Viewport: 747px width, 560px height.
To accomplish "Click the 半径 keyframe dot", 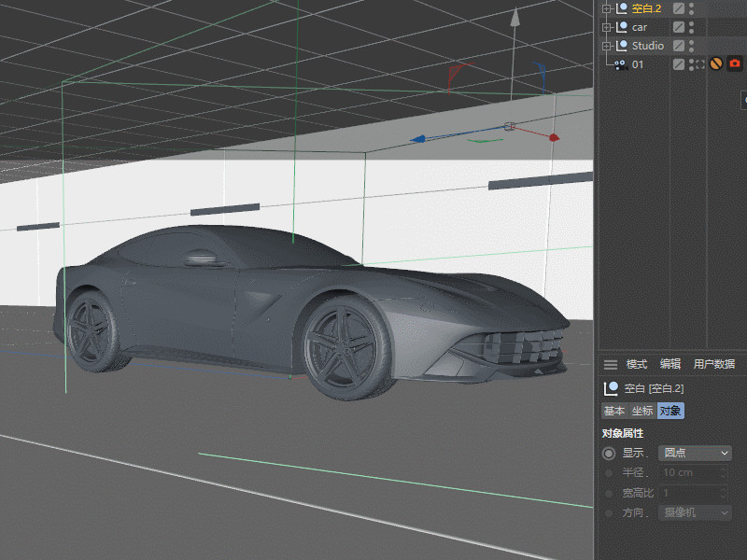I will 609,473.
